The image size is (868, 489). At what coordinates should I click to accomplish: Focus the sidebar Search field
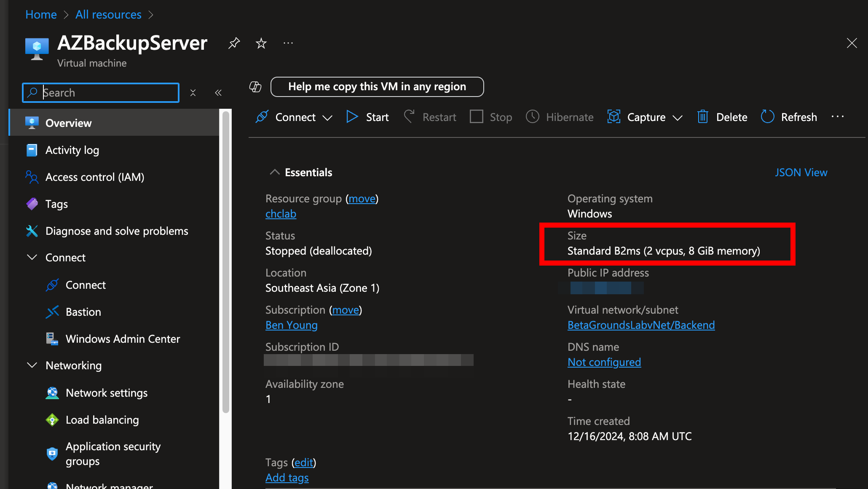click(x=101, y=93)
